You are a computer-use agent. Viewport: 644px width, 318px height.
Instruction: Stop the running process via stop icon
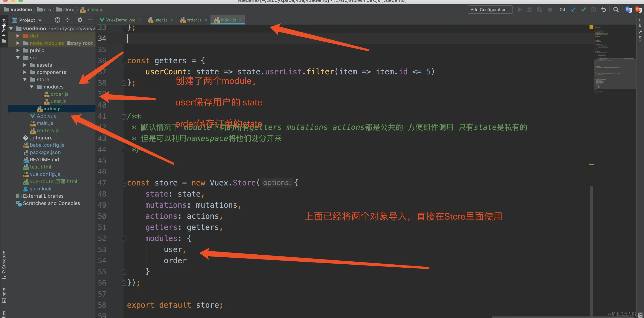pyautogui.click(x=549, y=10)
